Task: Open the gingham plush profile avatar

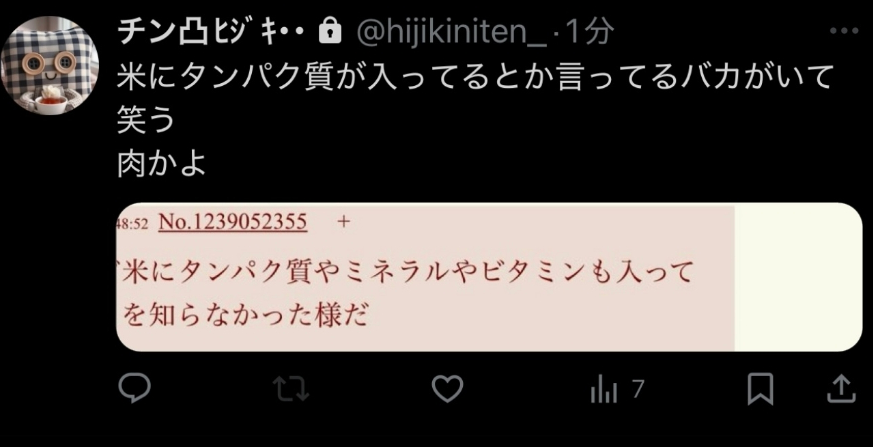Action: [x=50, y=65]
